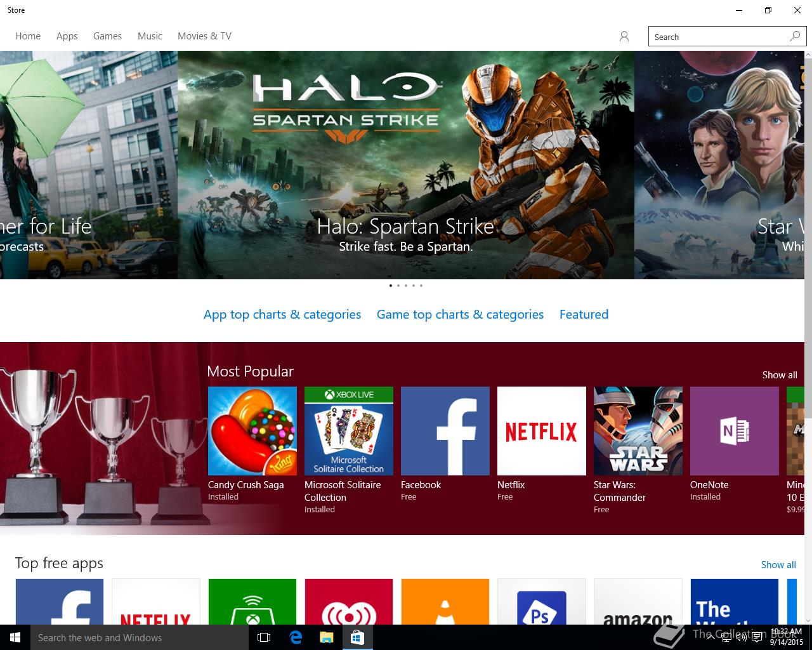Click the Cortana search box on taskbar
Screen dimensions: 812x650
tap(140, 637)
